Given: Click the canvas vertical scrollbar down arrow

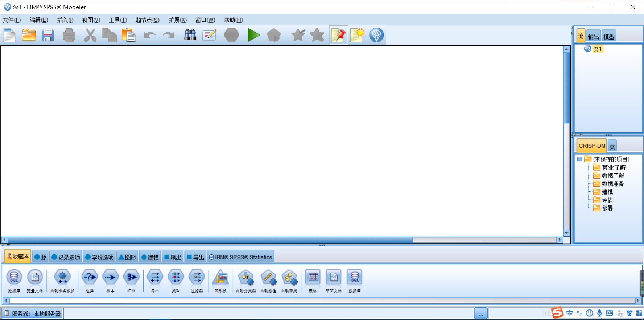Looking at the screenshot, I should pos(567,233).
